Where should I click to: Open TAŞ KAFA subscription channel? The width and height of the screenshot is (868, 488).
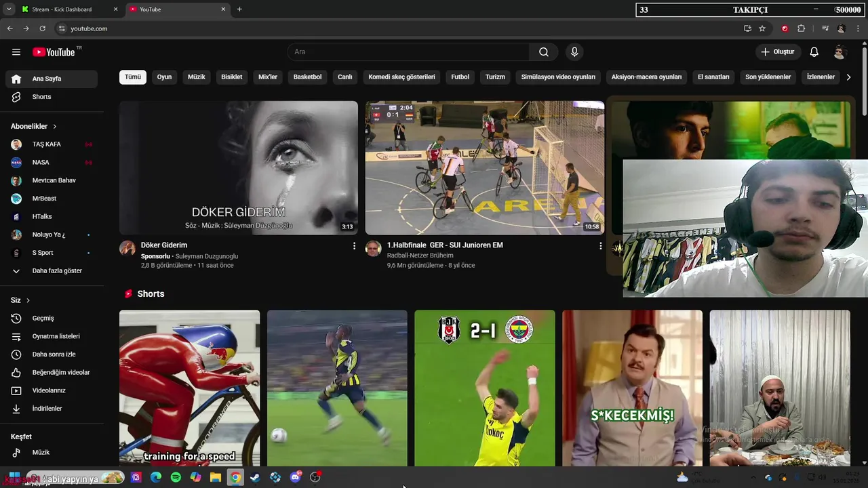coord(52,144)
